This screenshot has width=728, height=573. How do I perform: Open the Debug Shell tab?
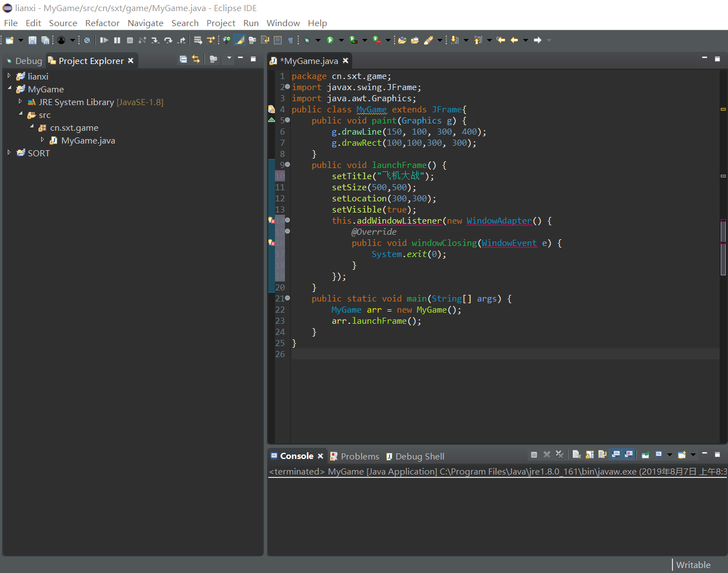tap(415, 456)
